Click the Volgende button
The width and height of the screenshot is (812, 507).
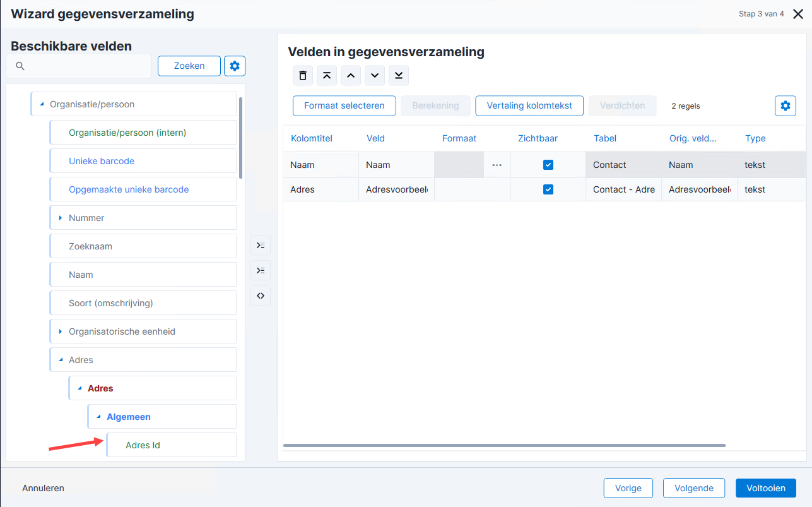pos(694,488)
